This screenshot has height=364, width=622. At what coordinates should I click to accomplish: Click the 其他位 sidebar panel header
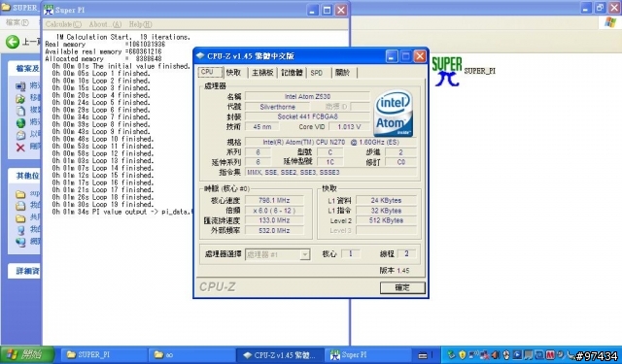coord(24,176)
